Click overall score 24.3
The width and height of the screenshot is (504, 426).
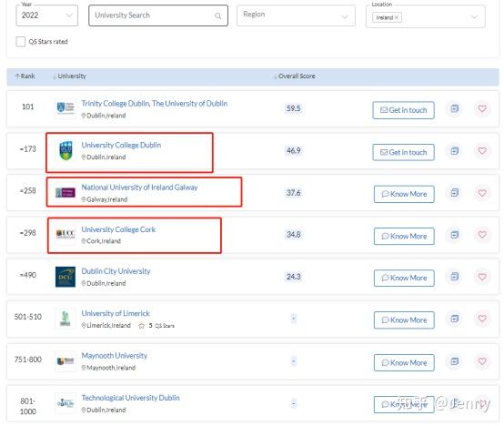[294, 277]
